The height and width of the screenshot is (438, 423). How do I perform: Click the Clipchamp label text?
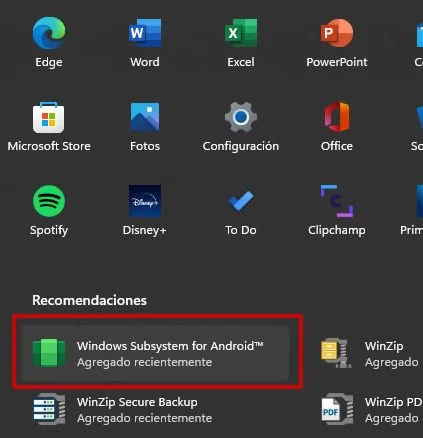[x=337, y=231]
